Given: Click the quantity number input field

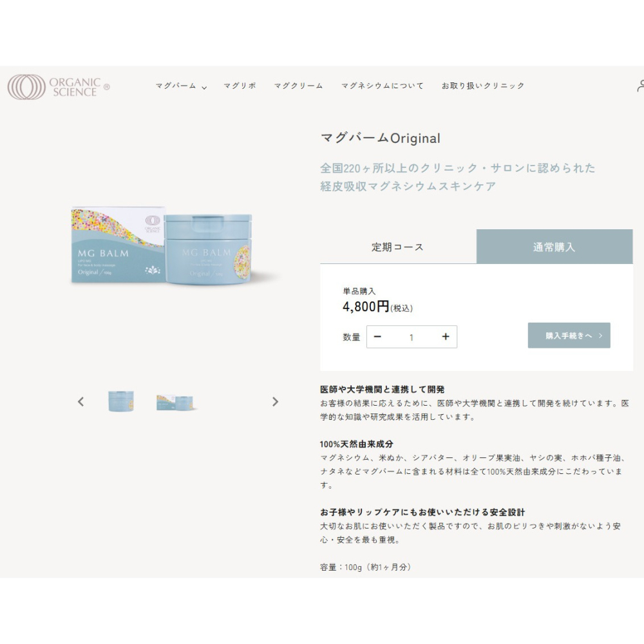Looking at the screenshot, I should coord(412,337).
